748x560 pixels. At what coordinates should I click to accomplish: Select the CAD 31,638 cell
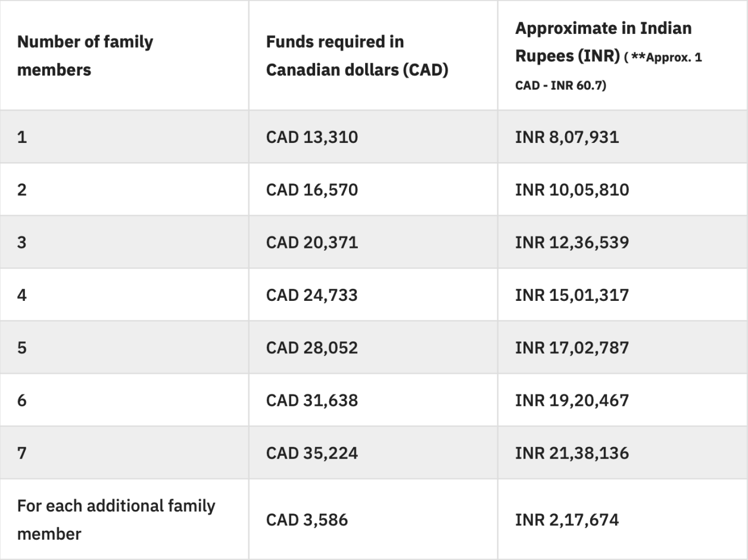click(x=312, y=400)
